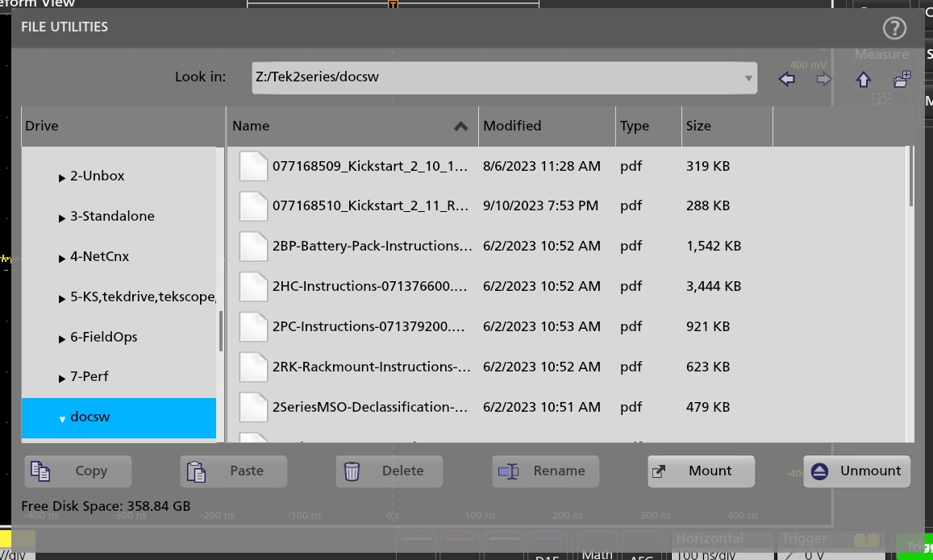Expand the 4-NetCnx folder

tap(62, 258)
